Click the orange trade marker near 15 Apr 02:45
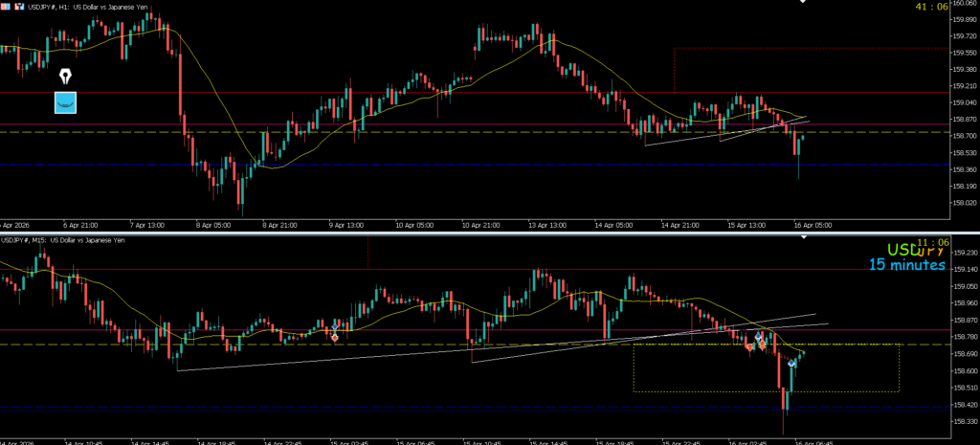The image size is (980, 445). point(334,337)
